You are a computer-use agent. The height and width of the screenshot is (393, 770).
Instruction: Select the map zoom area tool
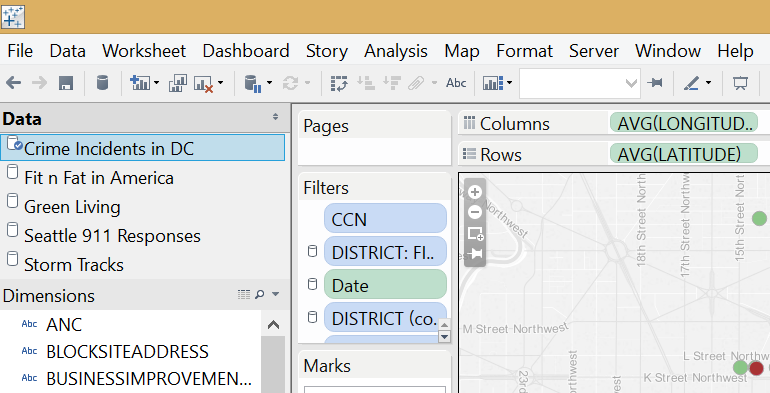[475, 233]
